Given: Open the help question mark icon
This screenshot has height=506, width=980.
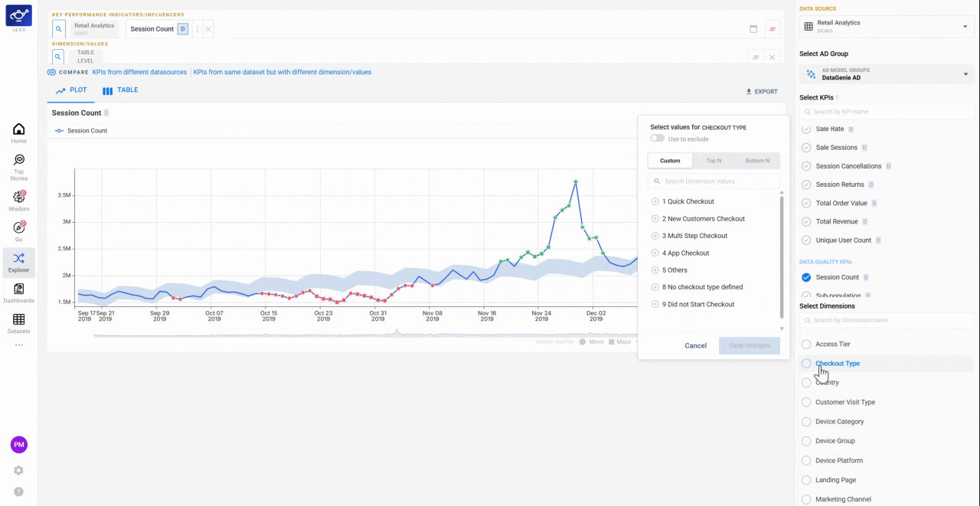Looking at the screenshot, I should coord(18,491).
